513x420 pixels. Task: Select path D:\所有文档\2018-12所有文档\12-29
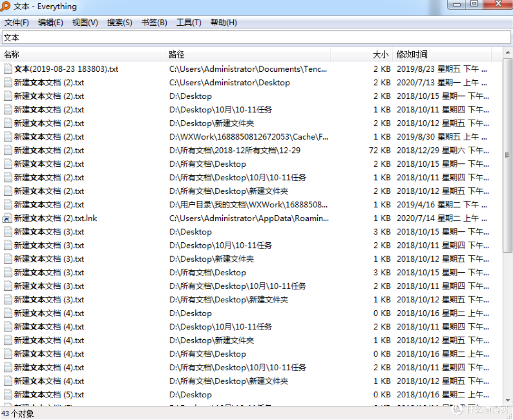235,151
